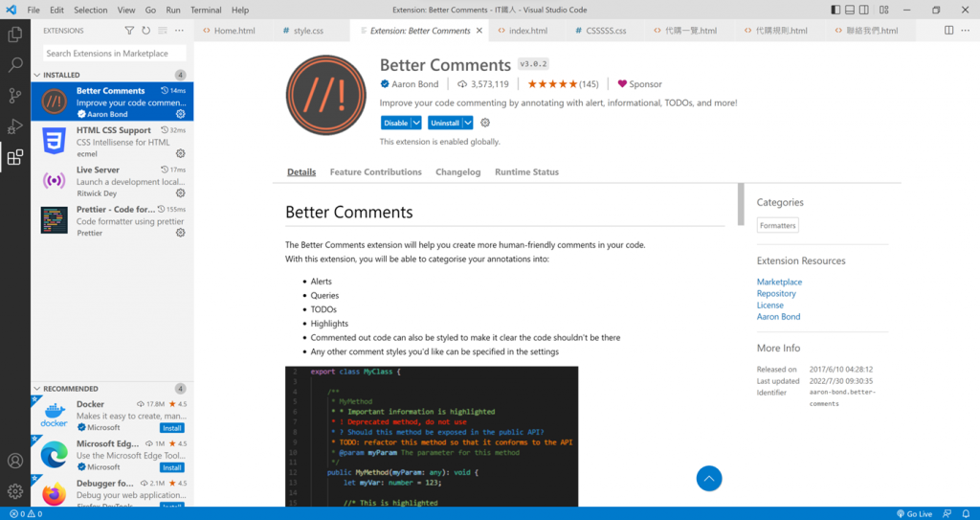
Task: Open the Feature Contributions tab
Action: coord(375,172)
